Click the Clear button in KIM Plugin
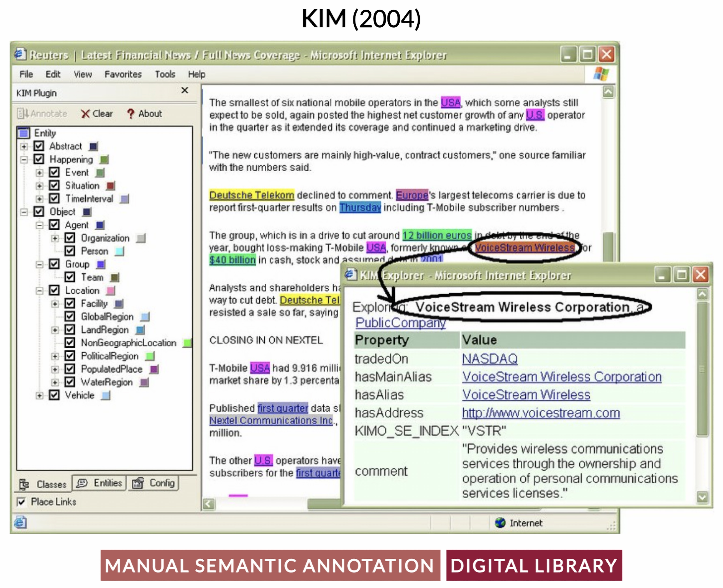The image size is (723, 588). point(97,113)
